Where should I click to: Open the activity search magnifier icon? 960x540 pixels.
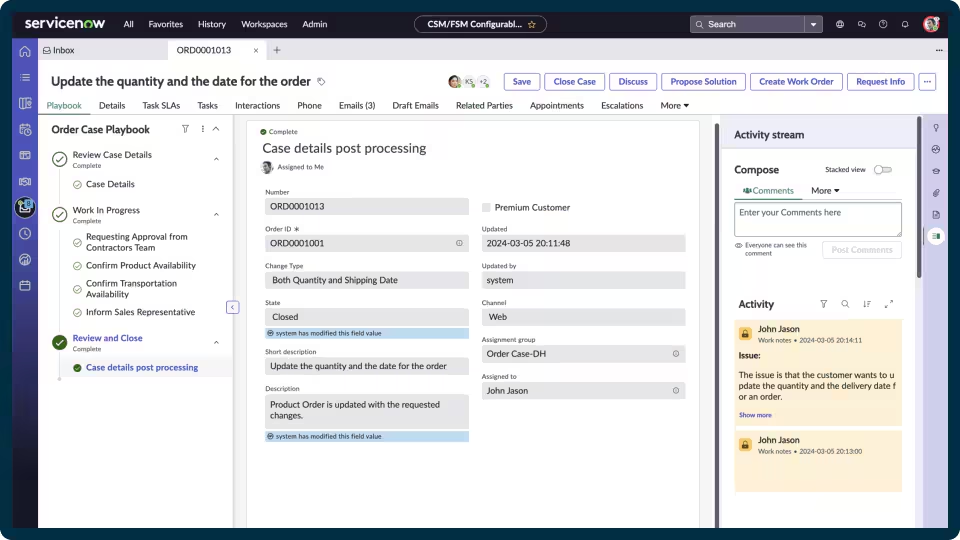click(845, 304)
